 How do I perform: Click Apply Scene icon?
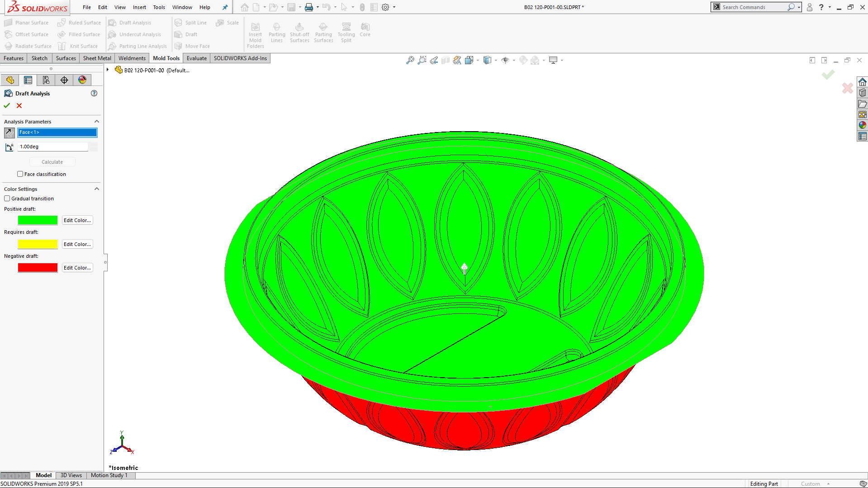tap(535, 60)
